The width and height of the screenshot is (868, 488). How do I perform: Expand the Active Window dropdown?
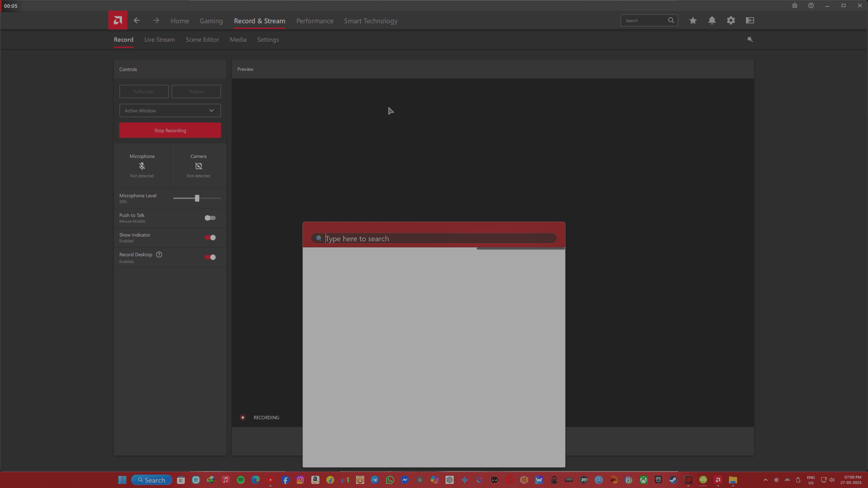[x=170, y=110]
